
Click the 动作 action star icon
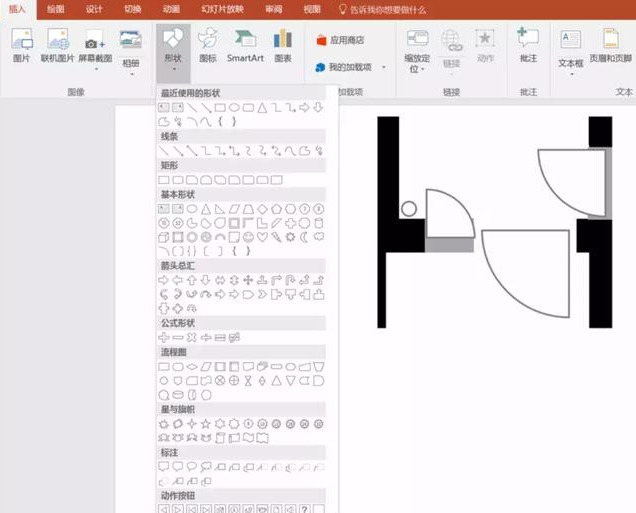click(x=485, y=45)
